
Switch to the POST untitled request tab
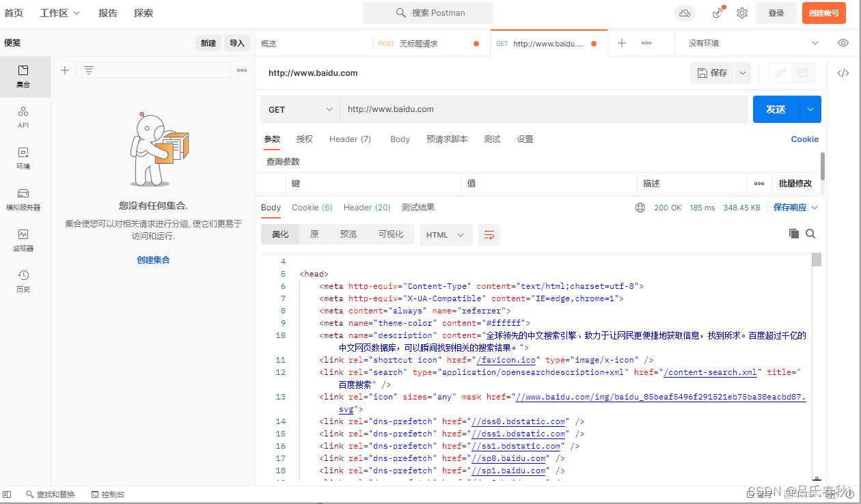pyautogui.click(x=431, y=43)
